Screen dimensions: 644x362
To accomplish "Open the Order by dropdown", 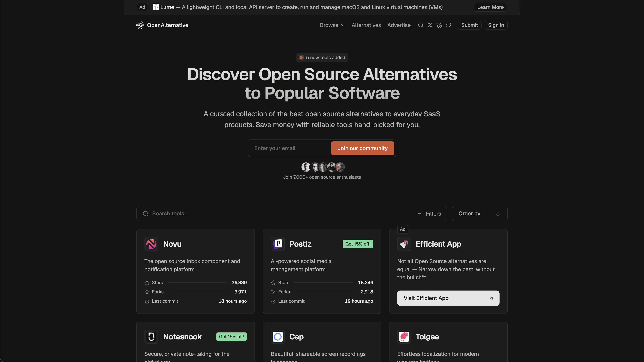I will pyautogui.click(x=479, y=214).
